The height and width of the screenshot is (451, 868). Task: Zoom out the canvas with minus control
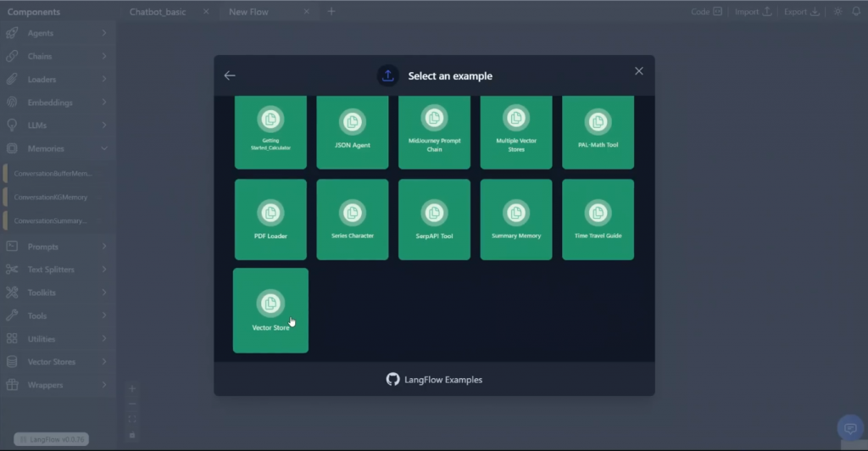131,404
